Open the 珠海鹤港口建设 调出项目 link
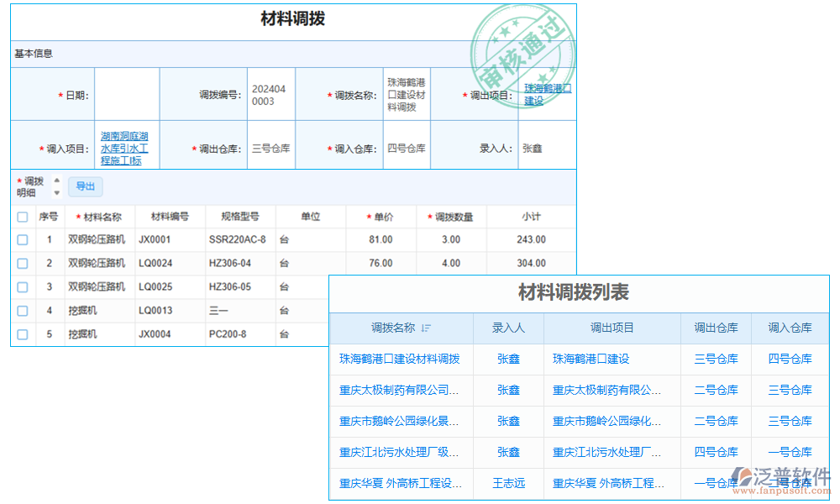The width and height of the screenshot is (840, 504). [546, 93]
